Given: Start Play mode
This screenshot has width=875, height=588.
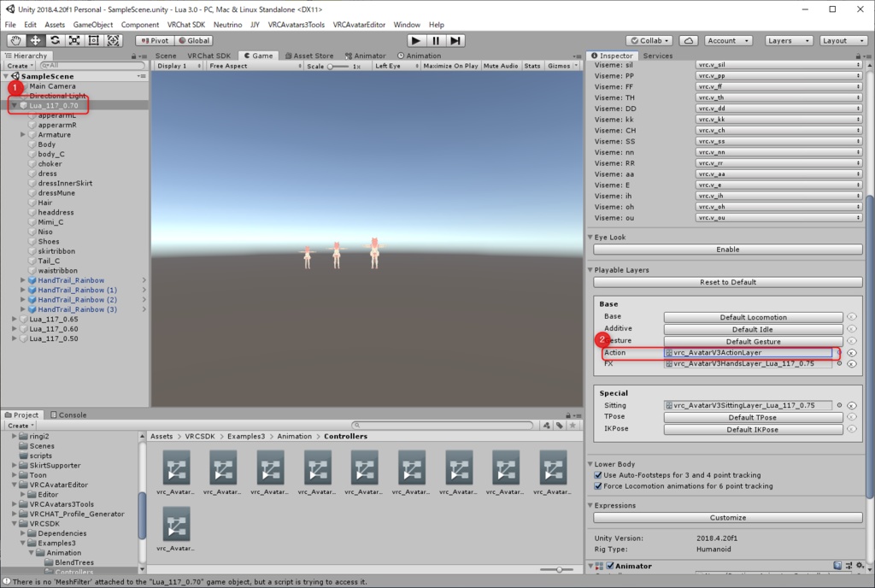Looking at the screenshot, I should point(415,40).
